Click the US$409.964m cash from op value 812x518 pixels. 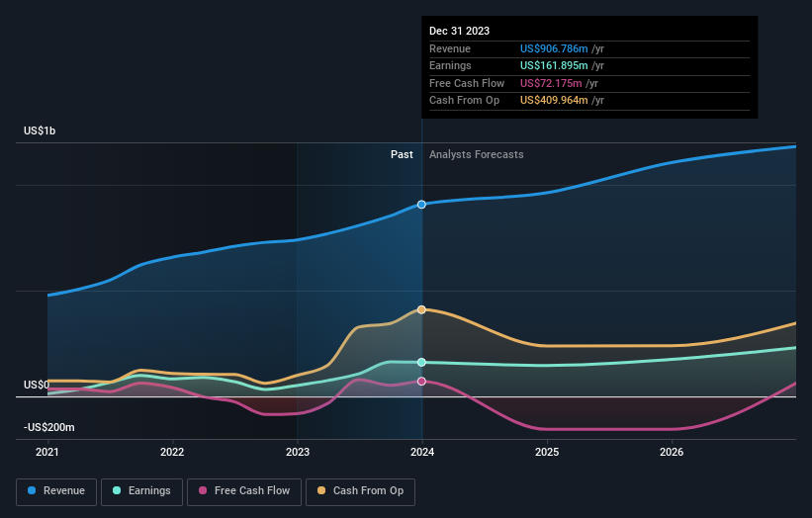554,101
